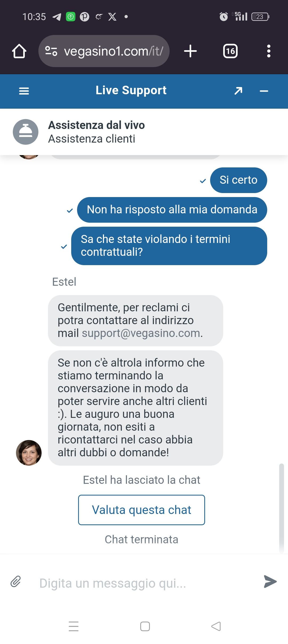
Task: Pop out chat with arrow icon
Action: click(238, 91)
